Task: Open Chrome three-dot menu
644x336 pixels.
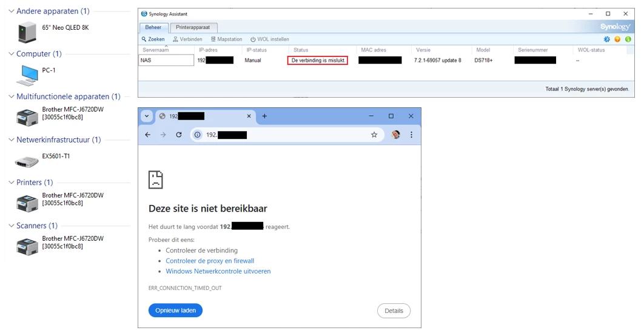Action: coord(411,135)
